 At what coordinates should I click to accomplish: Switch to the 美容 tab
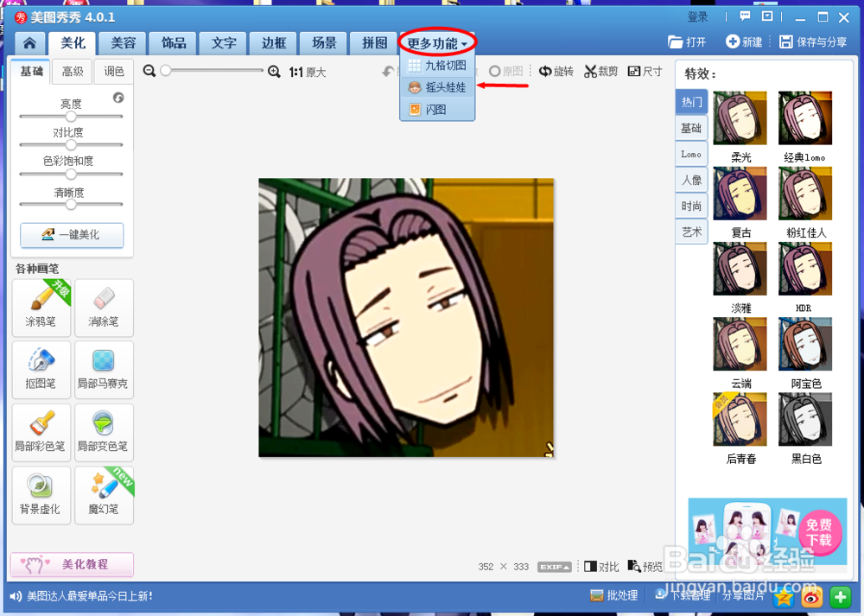pyautogui.click(x=123, y=43)
